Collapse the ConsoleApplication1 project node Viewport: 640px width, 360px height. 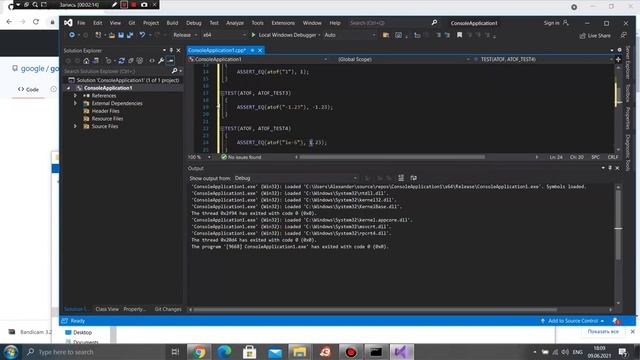click(x=68, y=88)
